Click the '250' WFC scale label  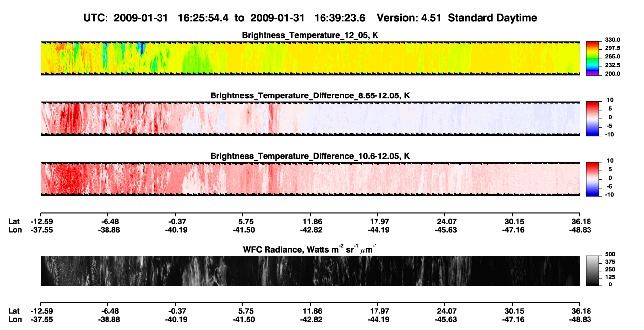609,269
